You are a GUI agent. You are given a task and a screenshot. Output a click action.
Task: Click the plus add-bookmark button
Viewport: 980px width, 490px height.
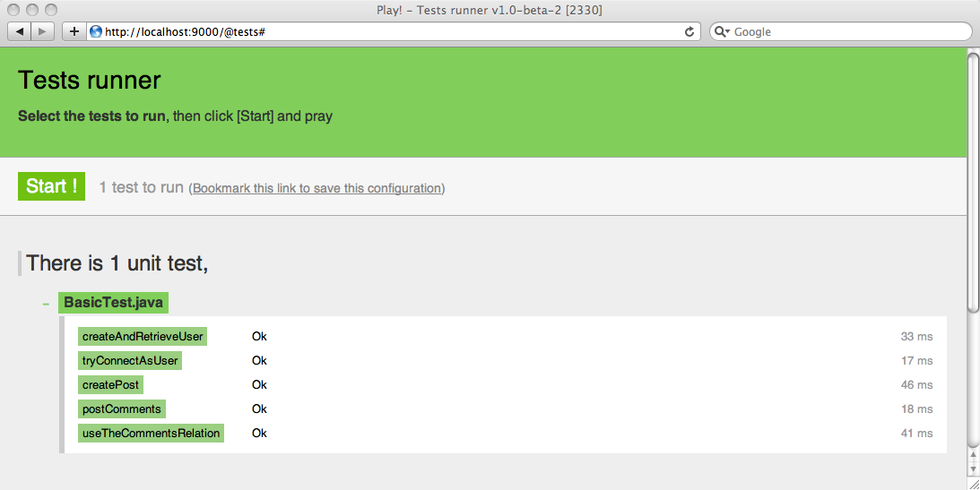click(x=74, y=32)
